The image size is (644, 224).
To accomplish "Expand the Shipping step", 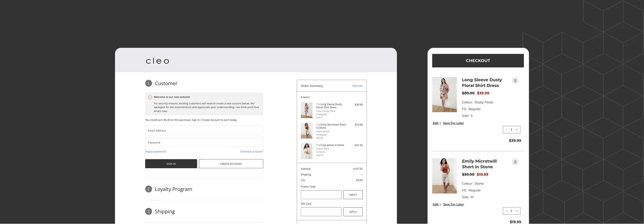I will (x=165, y=212).
